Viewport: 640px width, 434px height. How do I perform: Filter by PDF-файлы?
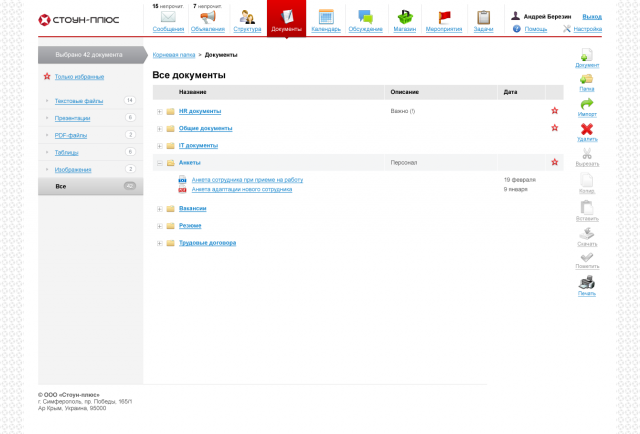[71, 135]
